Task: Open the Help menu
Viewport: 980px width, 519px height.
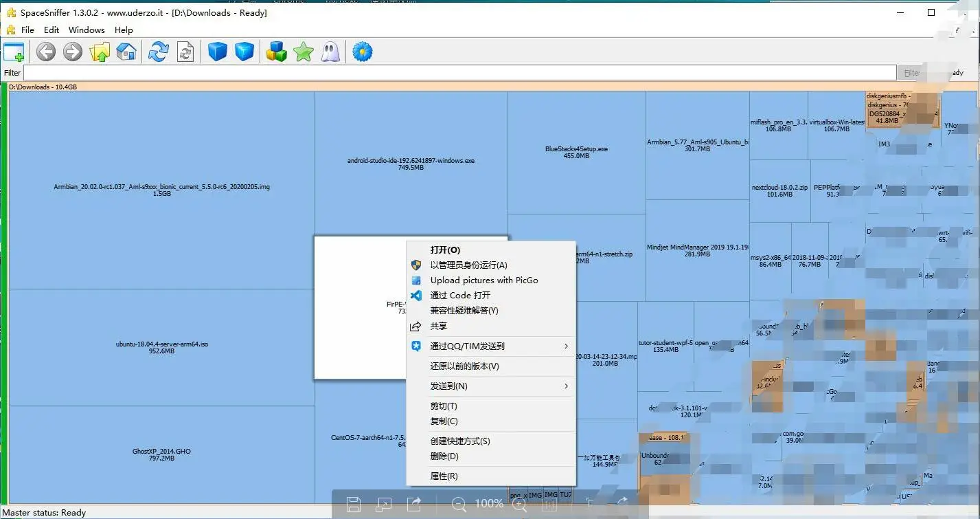Action: click(124, 30)
